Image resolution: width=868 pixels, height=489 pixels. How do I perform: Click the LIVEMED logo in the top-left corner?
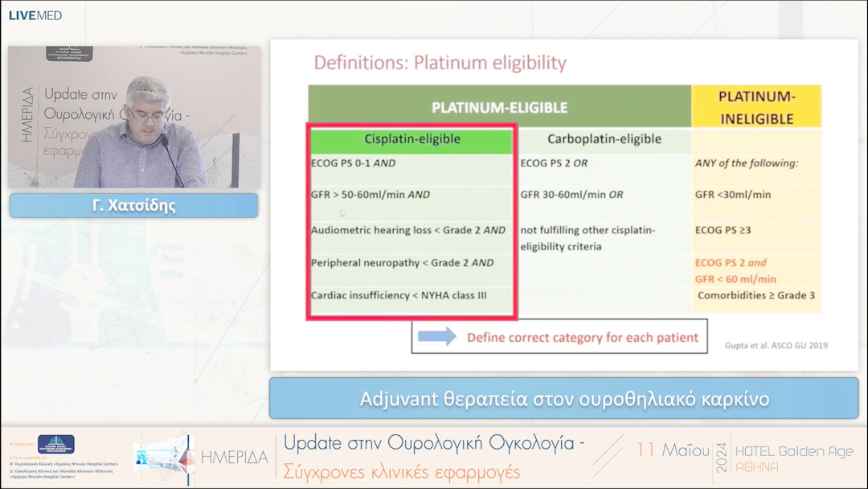tap(35, 15)
